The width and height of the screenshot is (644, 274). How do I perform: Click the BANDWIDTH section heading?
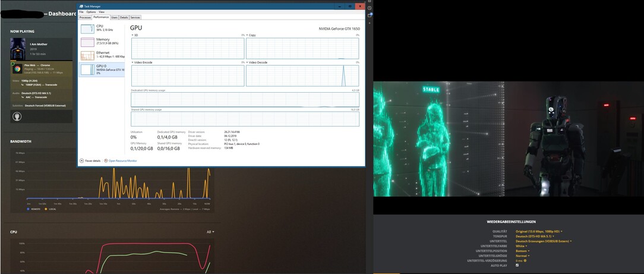pyautogui.click(x=21, y=141)
